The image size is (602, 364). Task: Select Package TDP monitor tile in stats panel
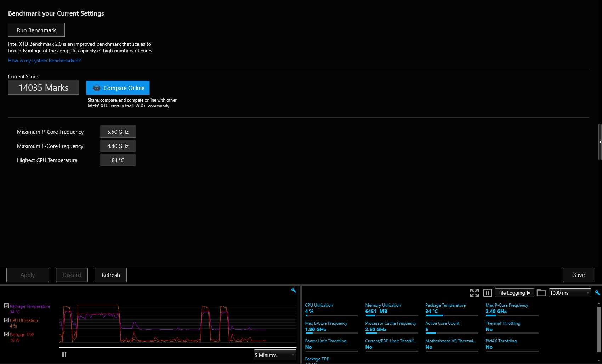click(331, 360)
